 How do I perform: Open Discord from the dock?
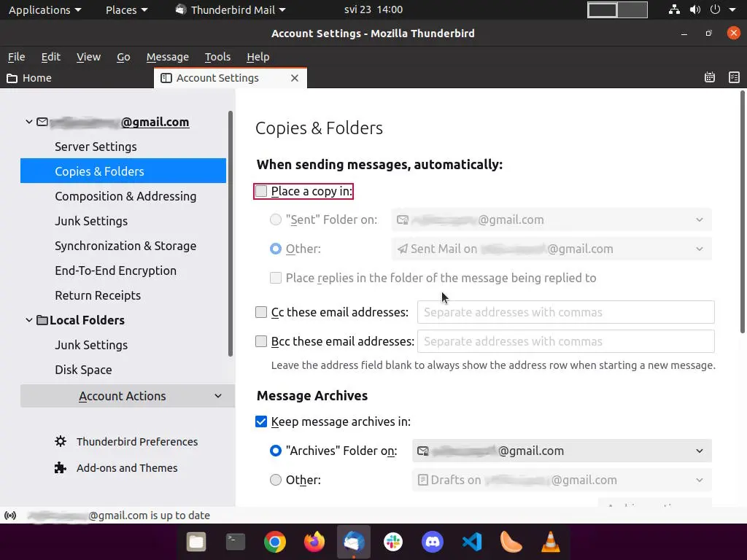(433, 542)
